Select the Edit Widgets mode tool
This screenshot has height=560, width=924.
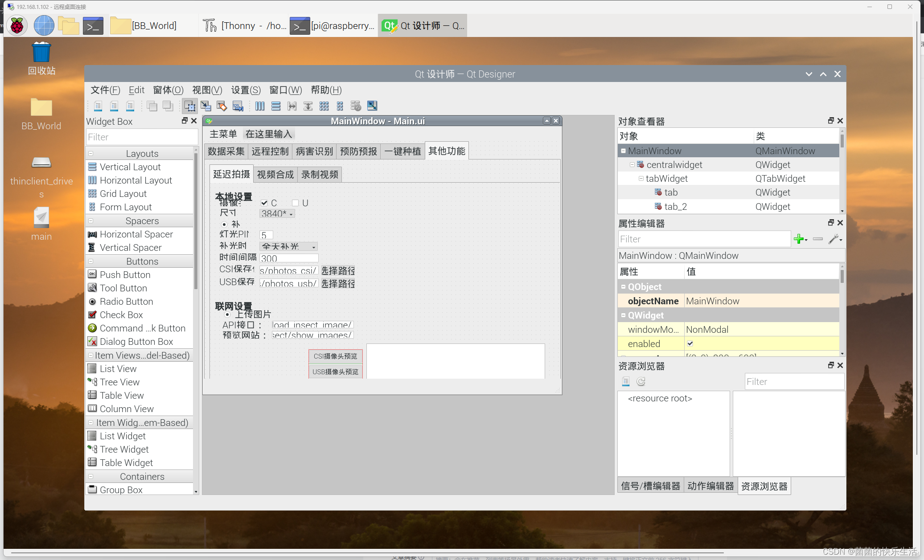(x=190, y=106)
